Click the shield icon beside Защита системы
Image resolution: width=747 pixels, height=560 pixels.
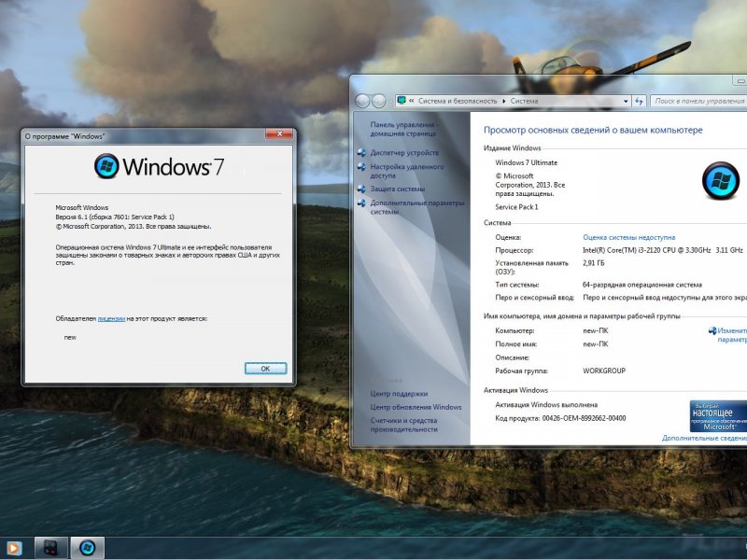tap(362, 189)
